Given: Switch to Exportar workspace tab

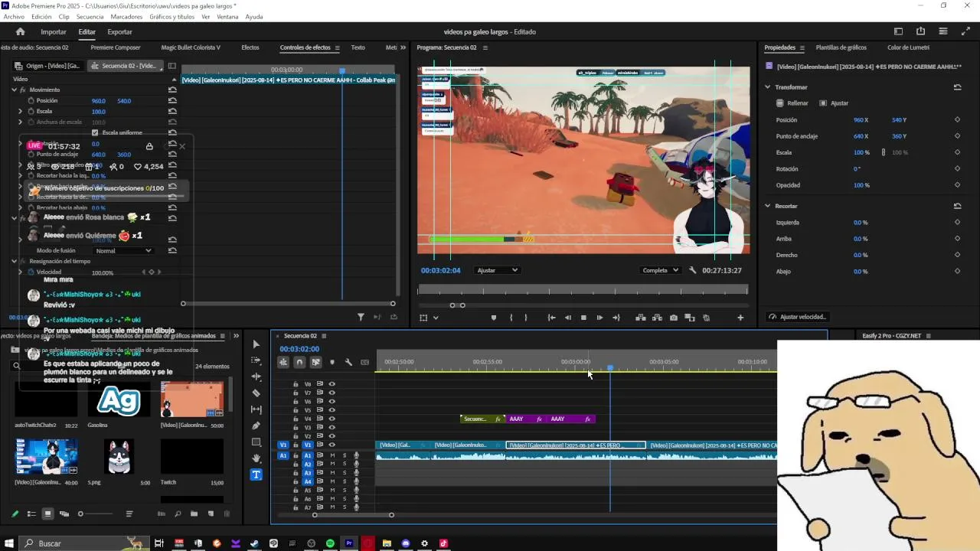Looking at the screenshot, I should point(119,31).
